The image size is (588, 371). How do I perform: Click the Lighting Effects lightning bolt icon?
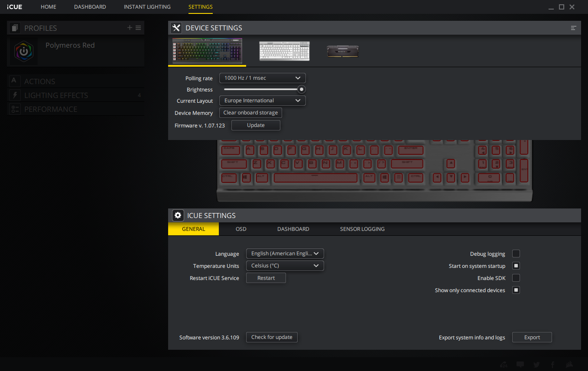(x=15, y=95)
